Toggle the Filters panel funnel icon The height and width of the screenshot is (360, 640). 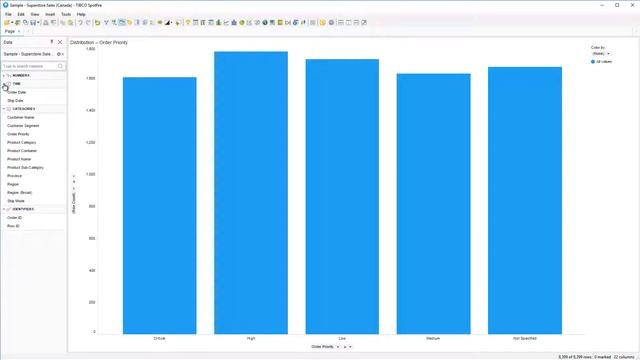(x=106, y=22)
